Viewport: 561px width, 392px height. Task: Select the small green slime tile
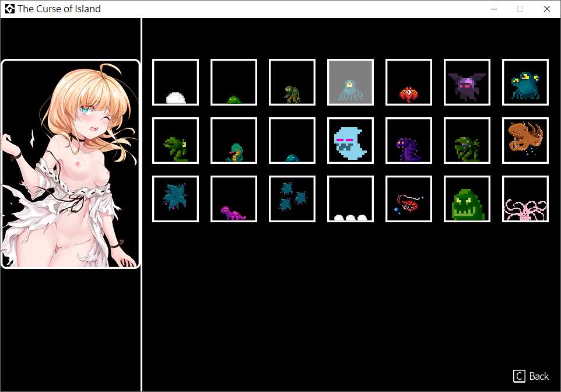click(234, 82)
